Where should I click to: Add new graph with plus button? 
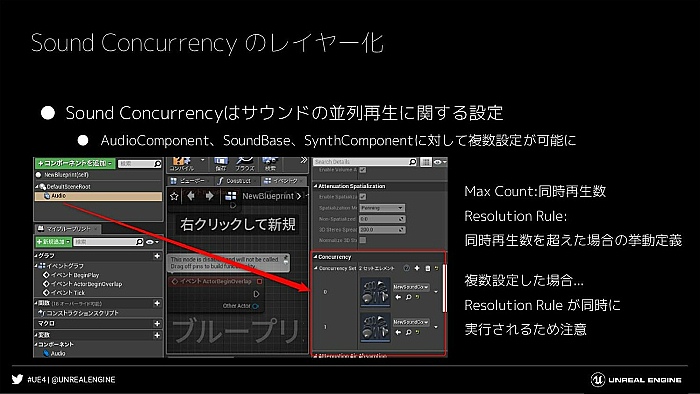(157, 256)
